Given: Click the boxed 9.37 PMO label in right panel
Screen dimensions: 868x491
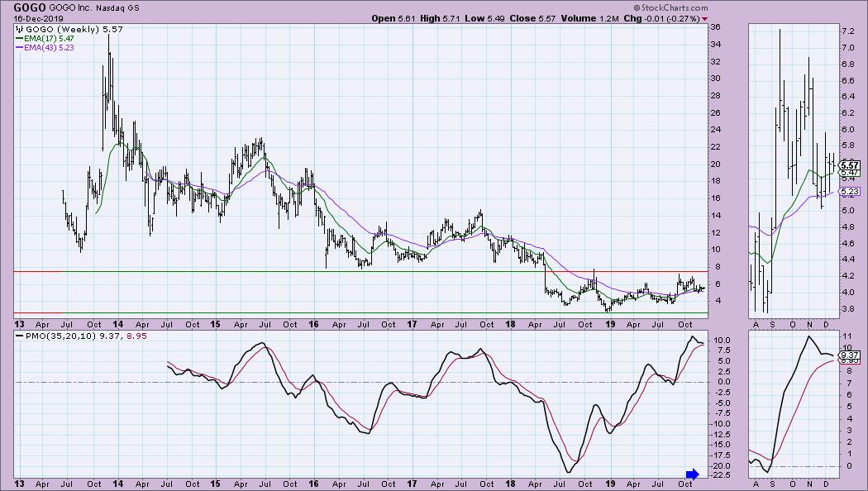Looking at the screenshot, I should pos(850,355).
